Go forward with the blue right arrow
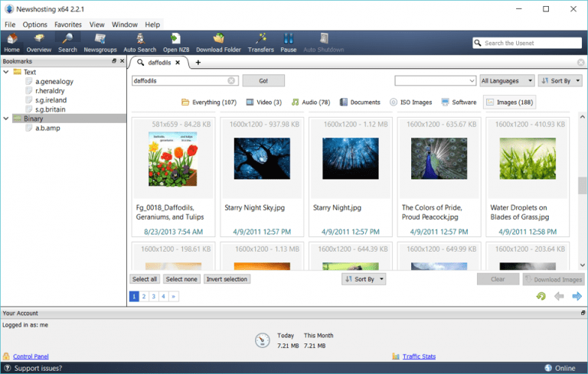Image resolution: width=588 pixels, height=374 pixels. pos(577,297)
